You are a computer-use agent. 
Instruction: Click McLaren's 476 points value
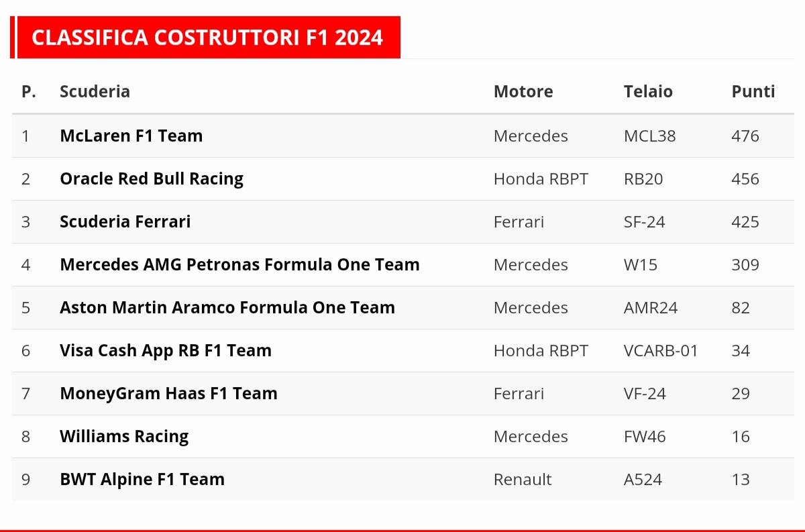(745, 136)
